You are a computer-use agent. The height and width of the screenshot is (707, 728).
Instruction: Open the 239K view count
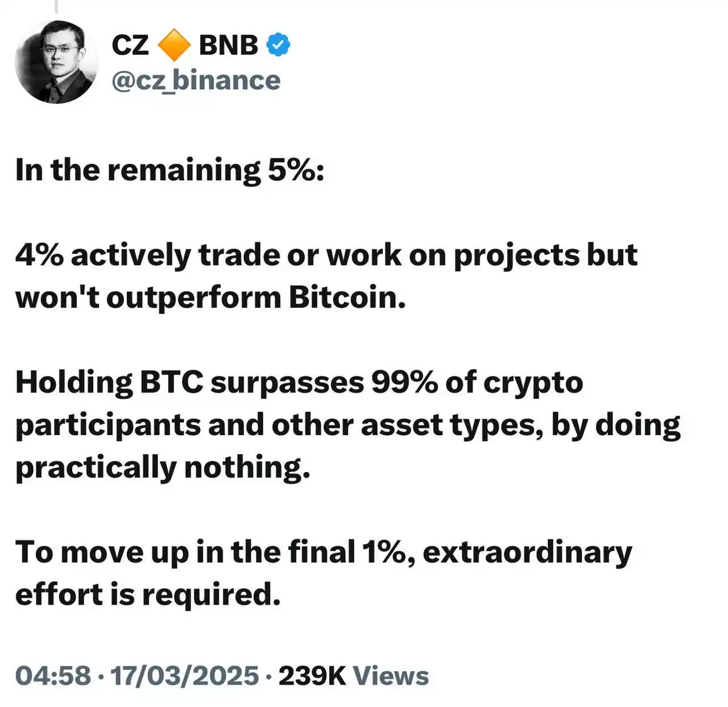pyautogui.click(x=312, y=675)
